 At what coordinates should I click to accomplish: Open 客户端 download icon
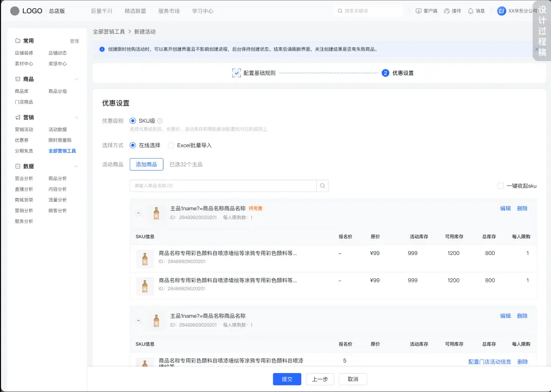[418, 11]
